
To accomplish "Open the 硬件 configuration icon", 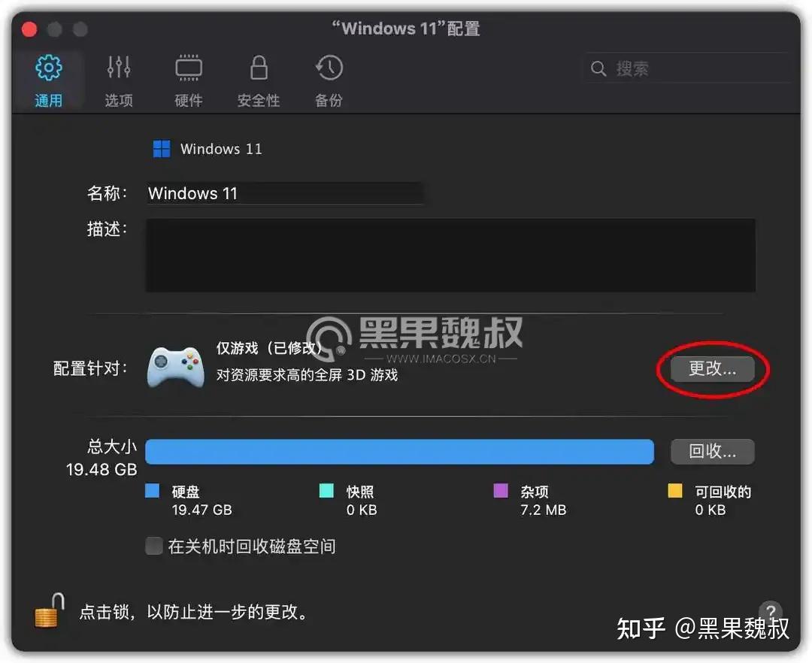I will [x=188, y=68].
